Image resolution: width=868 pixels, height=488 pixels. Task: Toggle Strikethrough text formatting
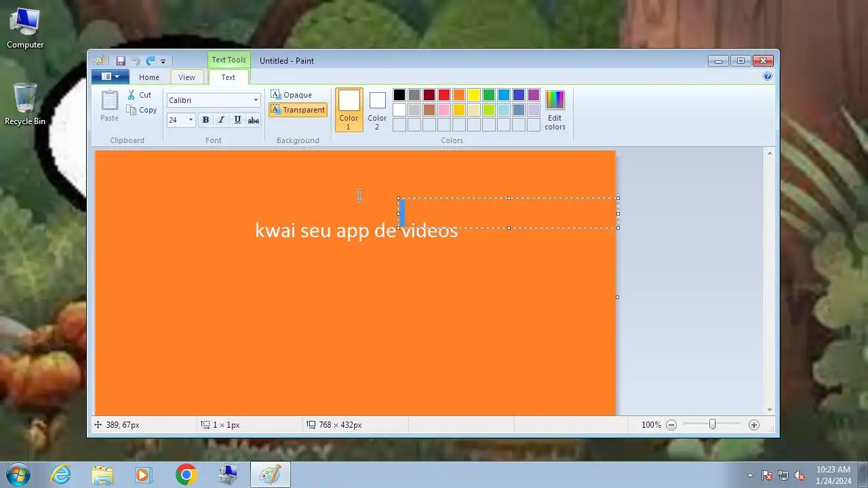pos(254,120)
